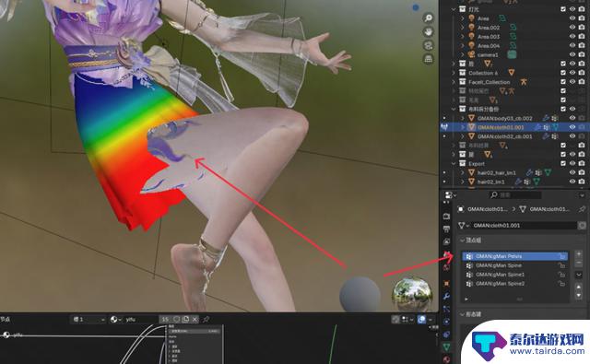Toggle the exclude checkbox for Facett_Collection
590x364 pixels.
[563, 82]
